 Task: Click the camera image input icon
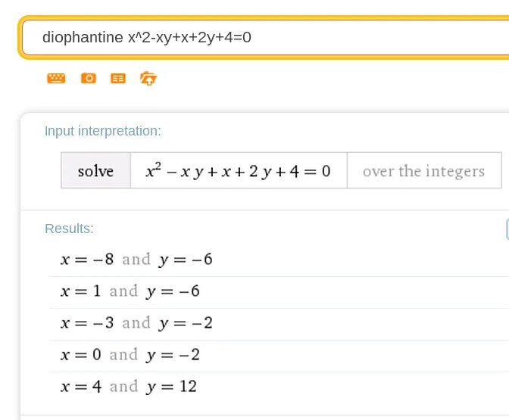pyautogui.click(x=89, y=78)
